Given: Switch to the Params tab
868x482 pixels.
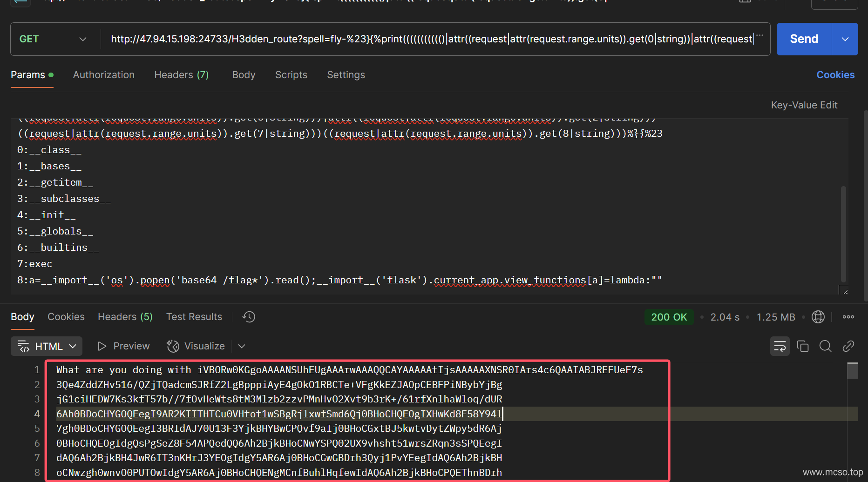Looking at the screenshot, I should pyautogui.click(x=32, y=75).
